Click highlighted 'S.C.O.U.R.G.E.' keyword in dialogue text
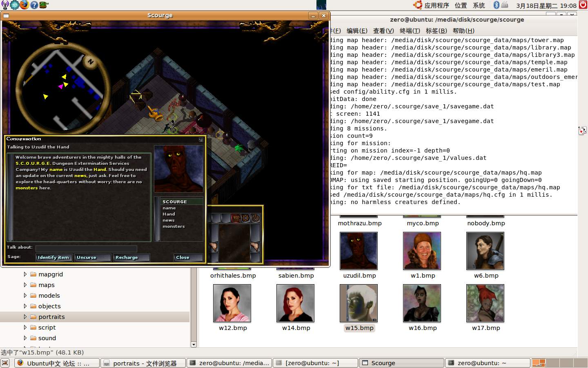Image resolution: width=588 pixels, height=368 pixels. (x=33, y=163)
